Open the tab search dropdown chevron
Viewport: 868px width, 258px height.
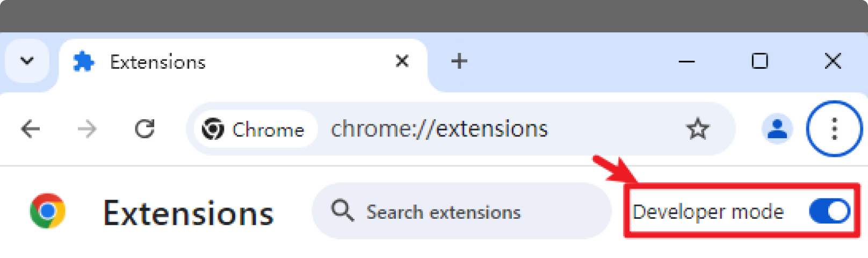(x=27, y=61)
